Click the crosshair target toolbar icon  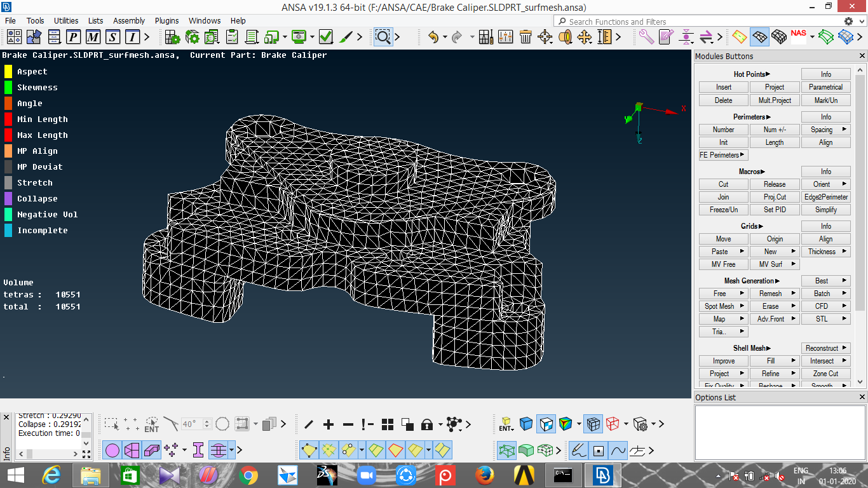(x=545, y=37)
